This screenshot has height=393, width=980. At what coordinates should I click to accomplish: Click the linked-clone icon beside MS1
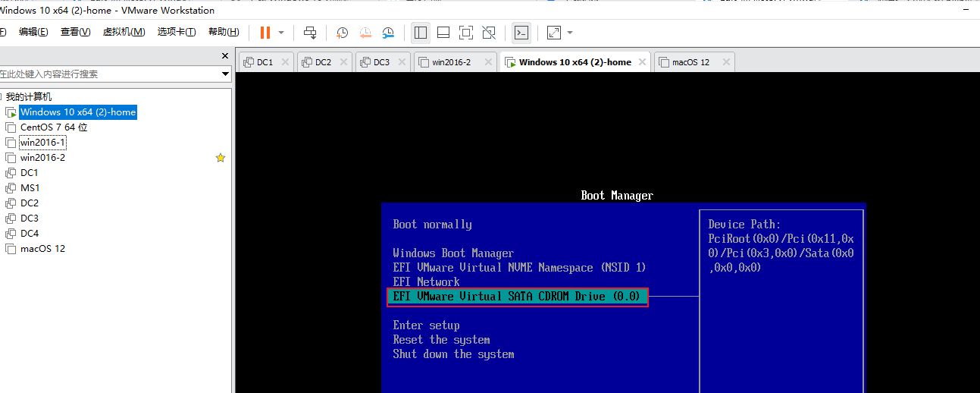(x=11, y=188)
